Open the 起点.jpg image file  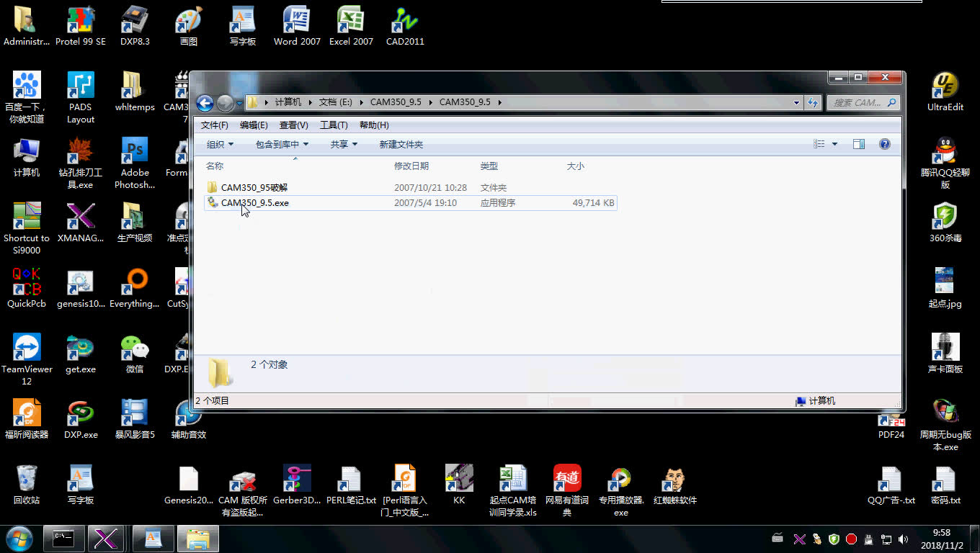pyautogui.click(x=945, y=289)
